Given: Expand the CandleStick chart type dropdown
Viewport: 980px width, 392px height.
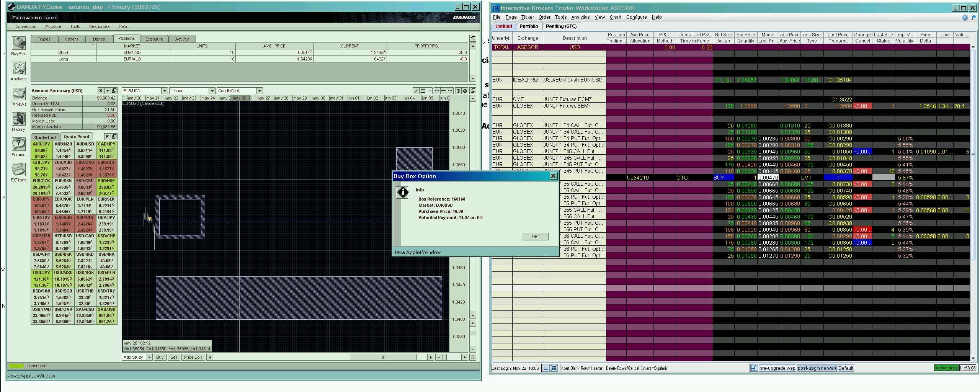Looking at the screenshot, I should point(260,91).
